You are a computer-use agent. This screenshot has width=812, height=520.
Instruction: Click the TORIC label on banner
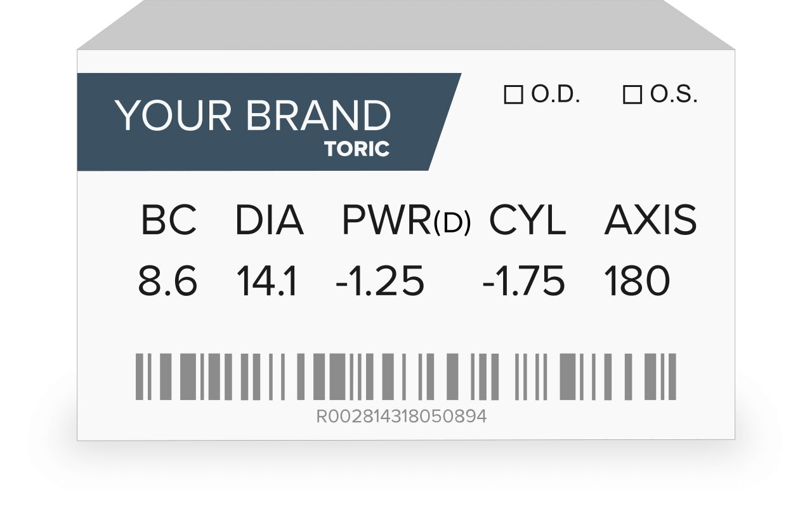click(x=357, y=149)
